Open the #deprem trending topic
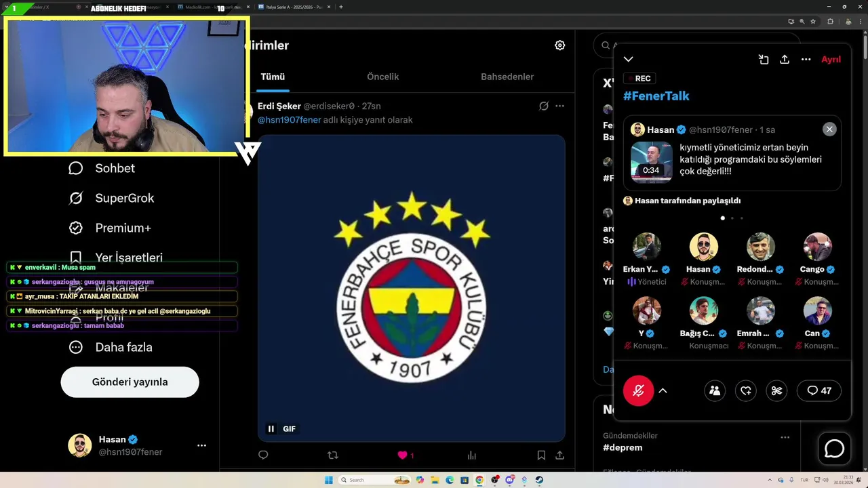 [623, 447]
